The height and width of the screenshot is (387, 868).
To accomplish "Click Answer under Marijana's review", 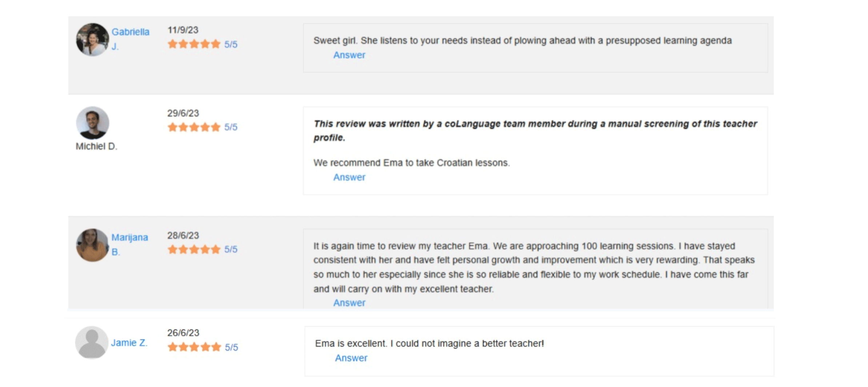I will pos(349,303).
